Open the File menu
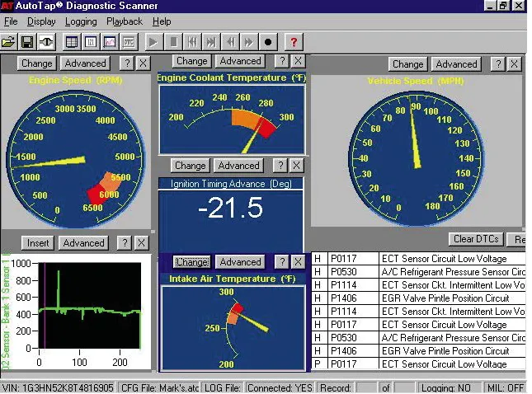Viewport: 532px width, 394px height. [x=11, y=21]
